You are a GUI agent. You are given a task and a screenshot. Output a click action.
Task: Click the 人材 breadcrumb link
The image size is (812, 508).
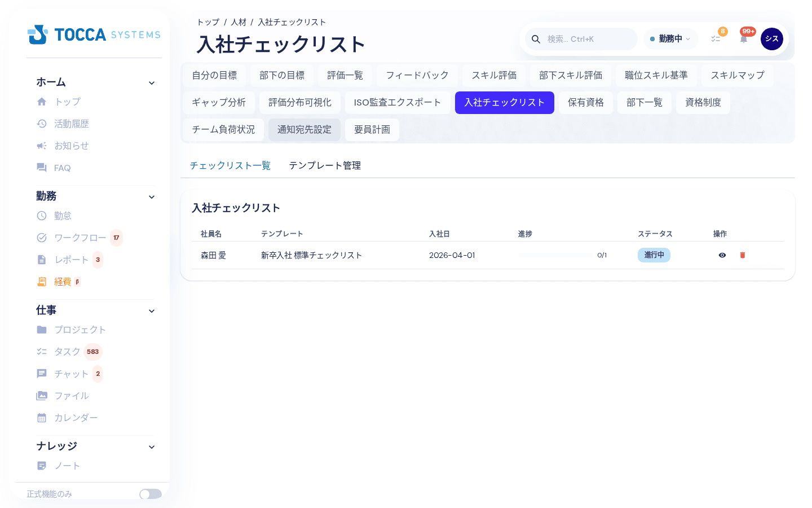(239, 22)
